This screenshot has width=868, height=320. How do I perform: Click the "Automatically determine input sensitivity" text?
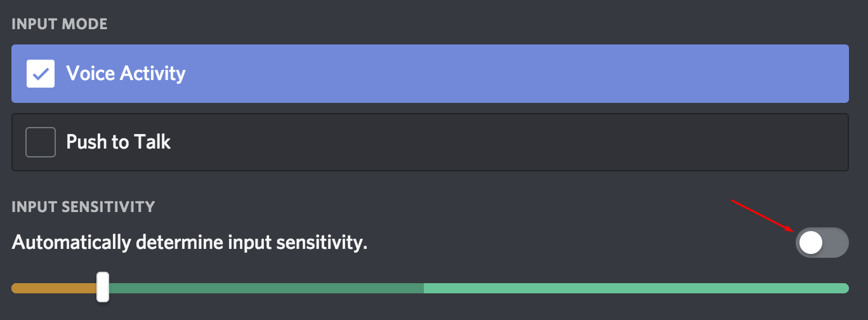[x=190, y=243]
